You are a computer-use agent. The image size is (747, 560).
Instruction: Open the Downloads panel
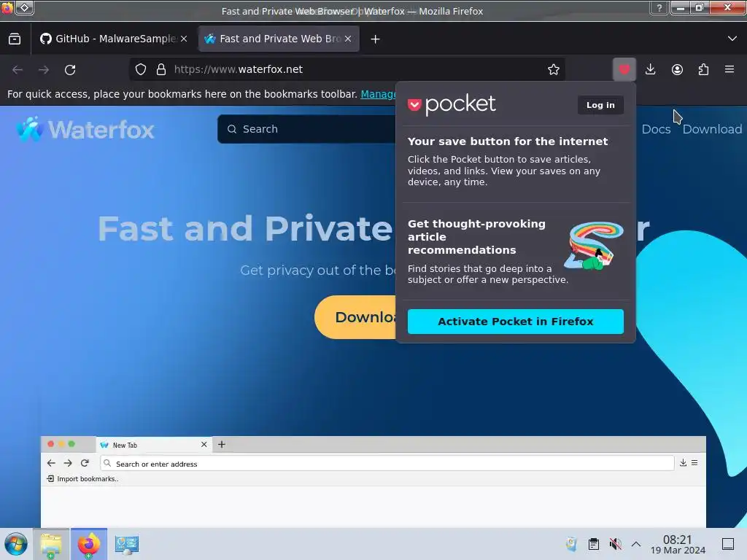tap(650, 69)
